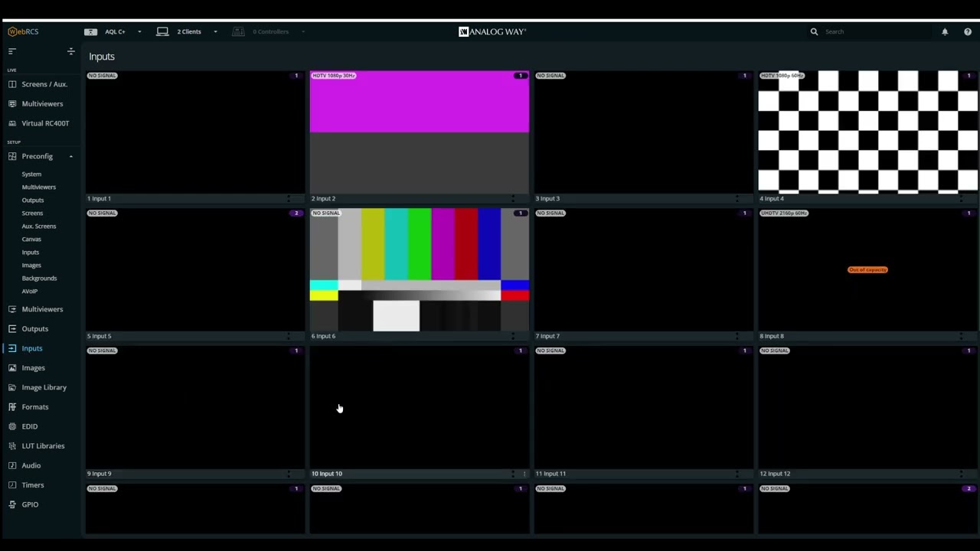The height and width of the screenshot is (551, 980).
Task: Click the magnifier search icon
Action: (x=814, y=31)
